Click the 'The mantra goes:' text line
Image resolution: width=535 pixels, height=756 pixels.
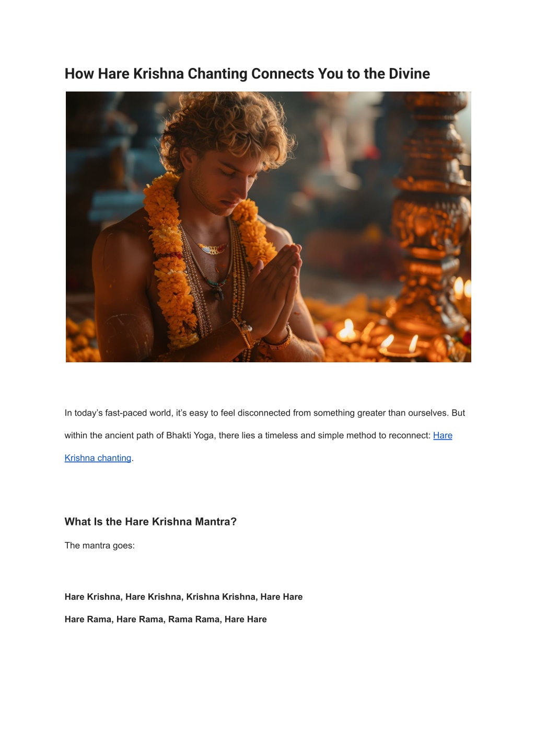pyautogui.click(x=100, y=545)
